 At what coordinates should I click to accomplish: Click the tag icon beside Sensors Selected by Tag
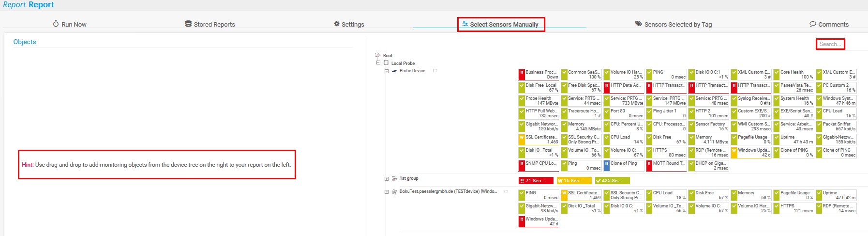click(639, 24)
